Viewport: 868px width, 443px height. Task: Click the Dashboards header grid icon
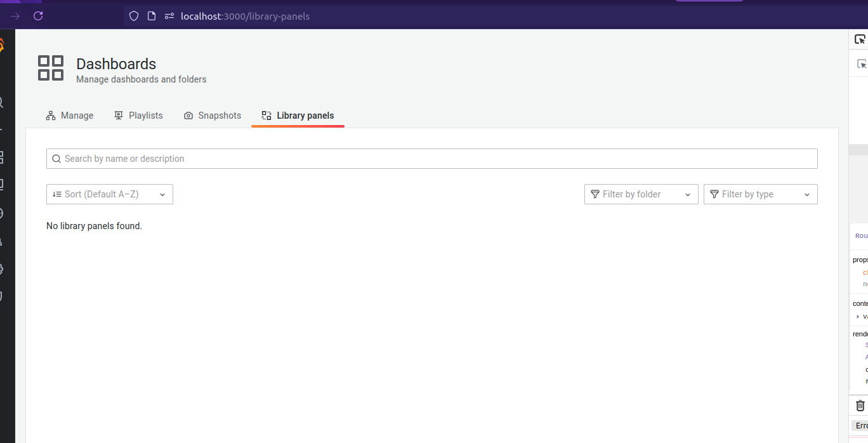(x=51, y=68)
